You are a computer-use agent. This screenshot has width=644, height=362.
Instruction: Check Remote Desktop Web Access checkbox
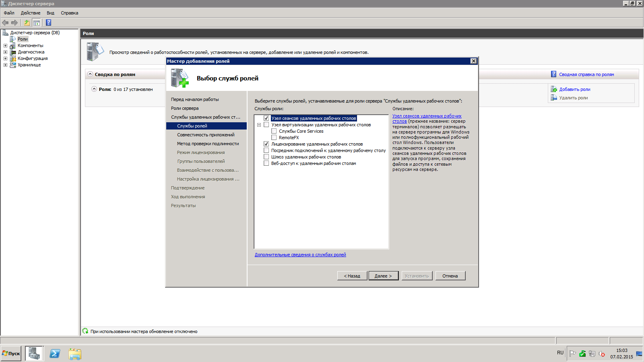(x=266, y=163)
